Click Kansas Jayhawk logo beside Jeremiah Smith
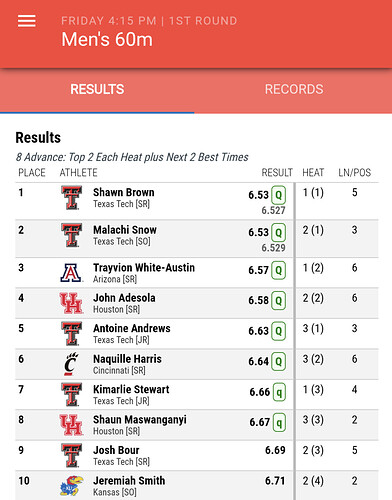Image resolution: width=392 pixels, height=500 pixels. pyautogui.click(x=71, y=486)
